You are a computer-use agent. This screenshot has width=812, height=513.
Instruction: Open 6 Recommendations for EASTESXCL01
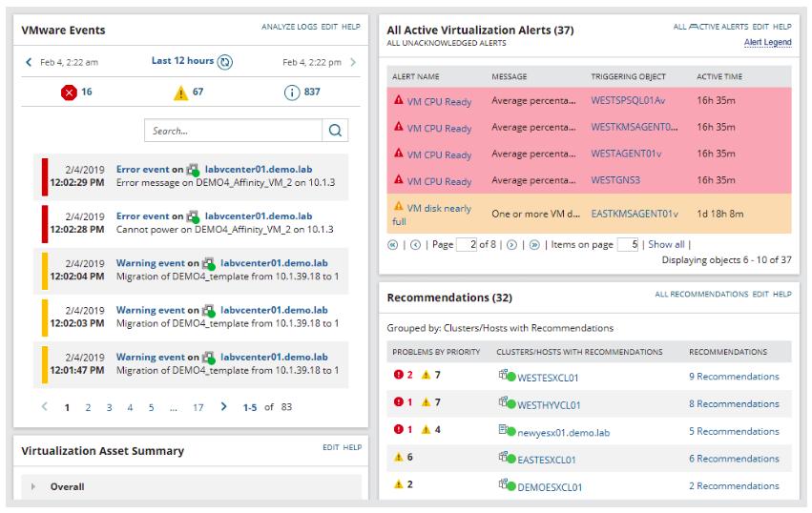[x=734, y=459]
